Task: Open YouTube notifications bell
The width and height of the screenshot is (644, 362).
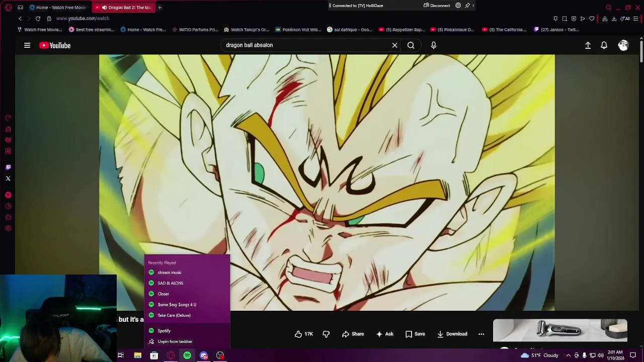Action: [x=604, y=45]
